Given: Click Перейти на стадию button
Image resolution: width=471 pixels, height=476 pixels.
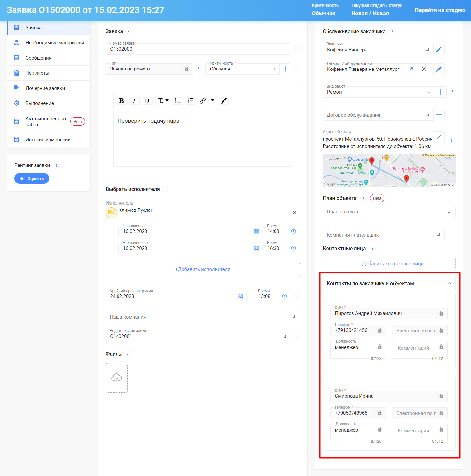Looking at the screenshot, I should coord(440,10).
